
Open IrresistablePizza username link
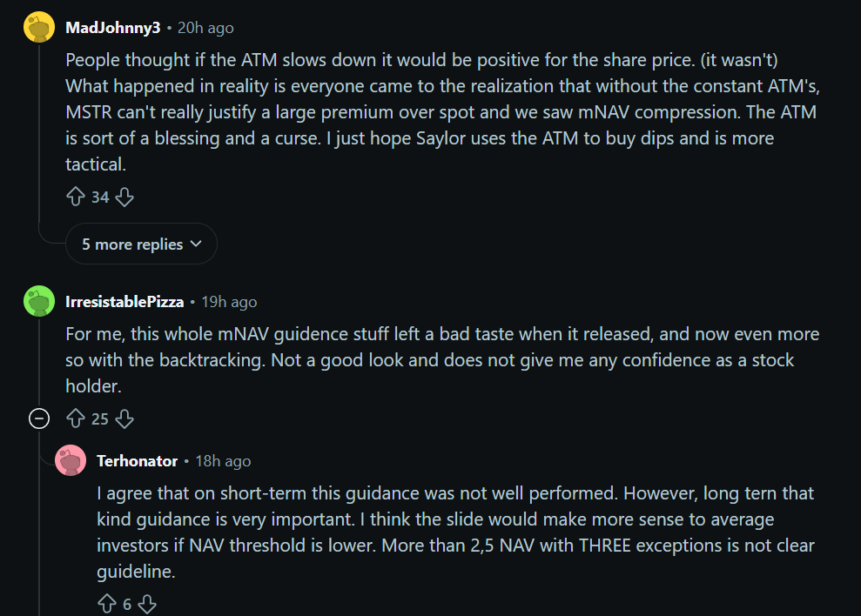coord(124,302)
